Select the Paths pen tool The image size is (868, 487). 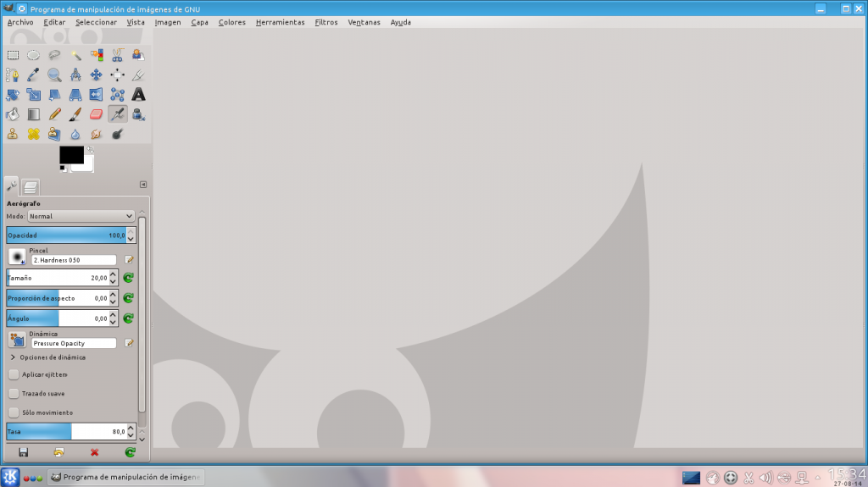13,75
